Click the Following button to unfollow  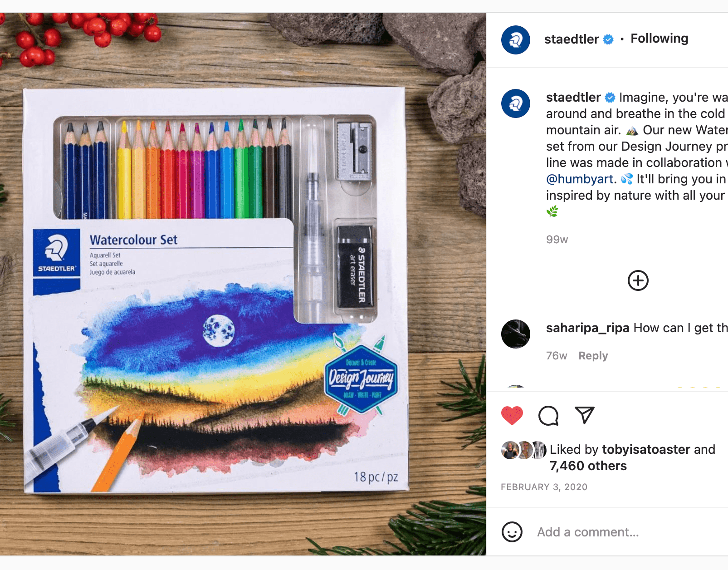point(660,39)
